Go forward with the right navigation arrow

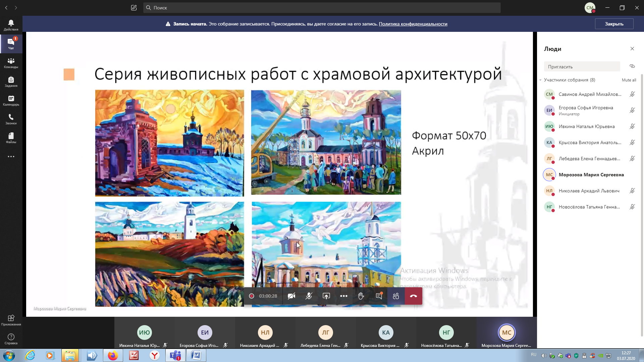(x=16, y=8)
